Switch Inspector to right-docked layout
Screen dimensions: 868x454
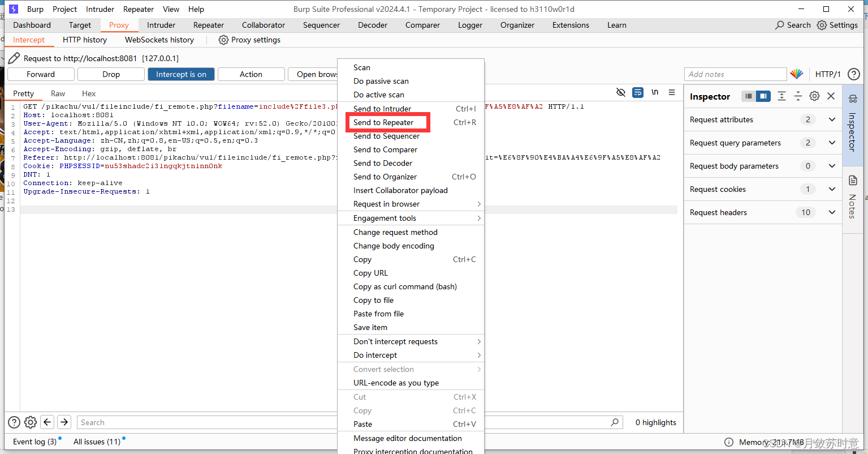tap(763, 96)
